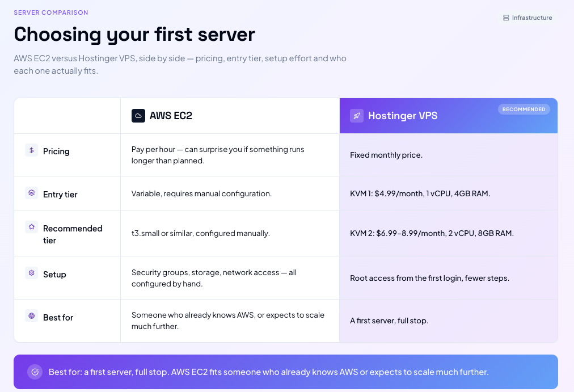Select the Hostinger VPS column header

pyautogui.click(x=449, y=116)
